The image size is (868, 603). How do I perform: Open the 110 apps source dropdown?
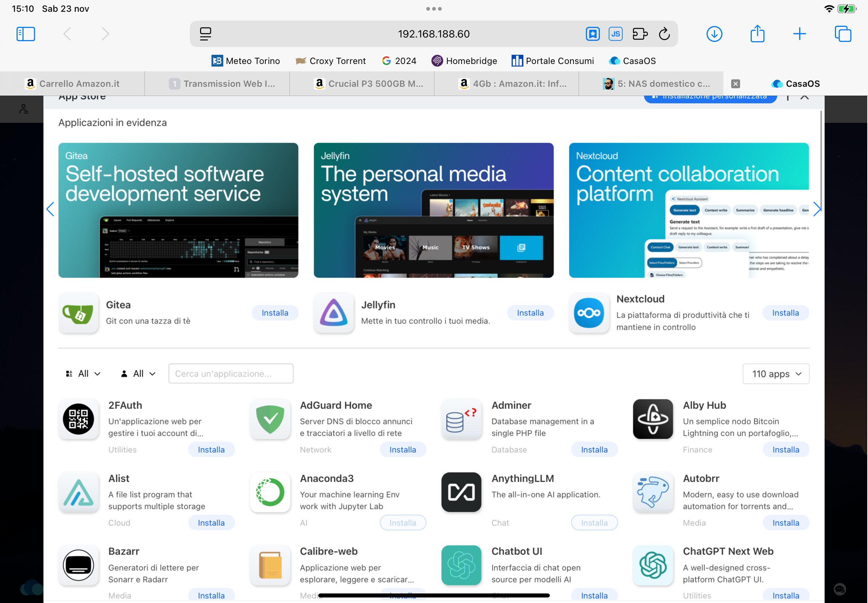(776, 374)
